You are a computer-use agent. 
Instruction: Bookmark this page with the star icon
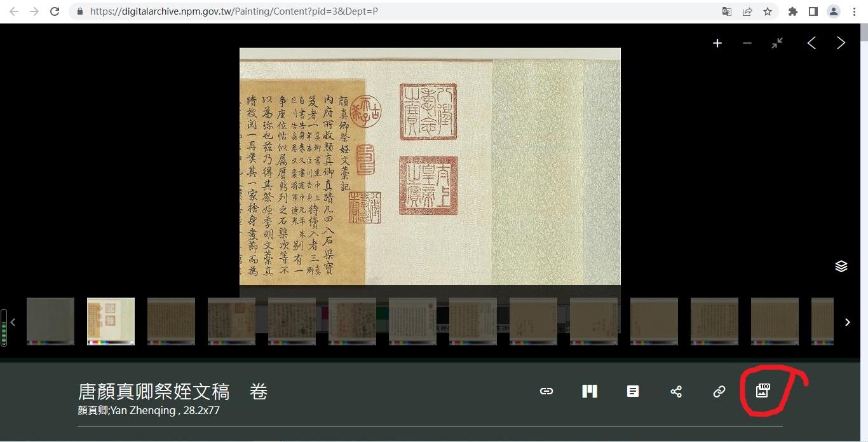[768, 11]
